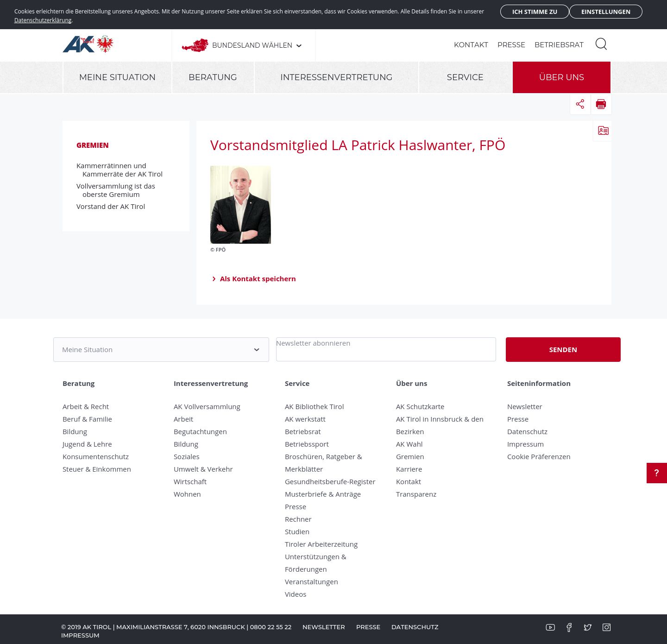Open the Beratung main menu
The height and width of the screenshot is (644, 667).
[x=213, y=77]
